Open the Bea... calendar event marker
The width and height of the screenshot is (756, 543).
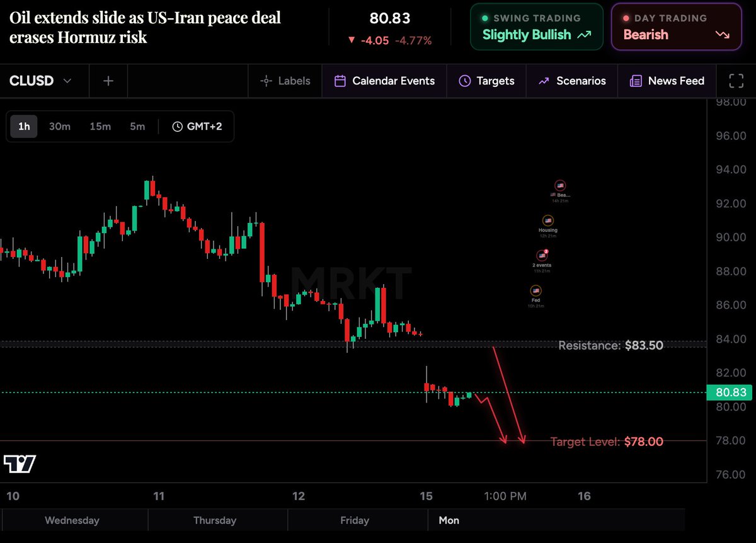click(x=560, y=186)
